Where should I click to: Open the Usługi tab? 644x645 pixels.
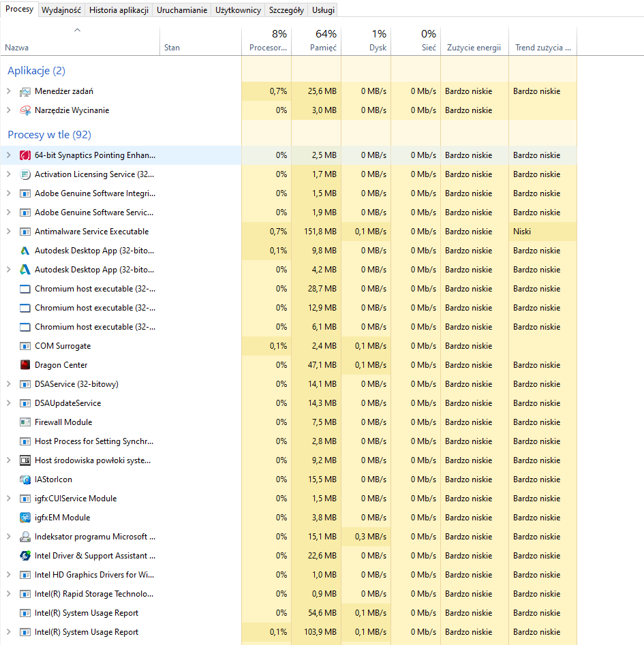323,10
